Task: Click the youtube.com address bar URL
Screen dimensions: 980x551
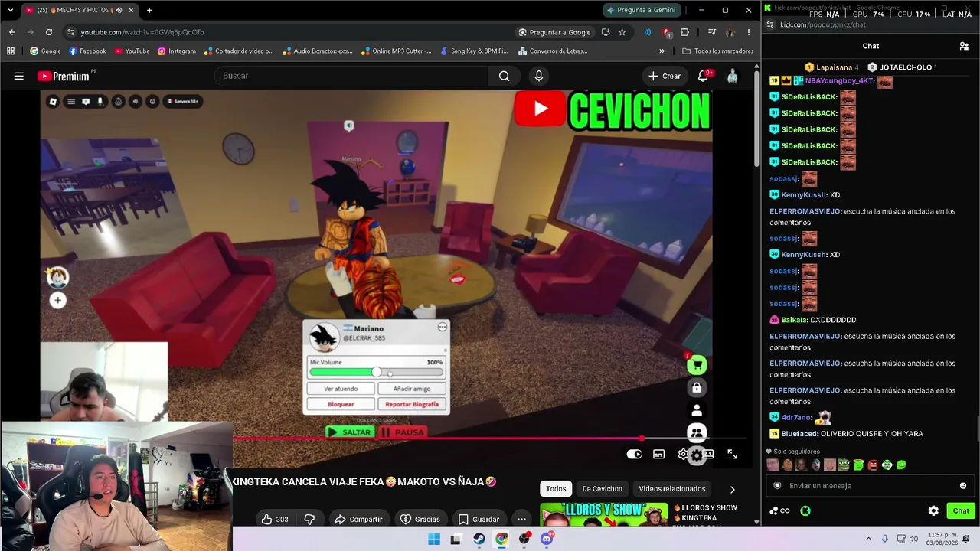Action: [x=142, y=32]
